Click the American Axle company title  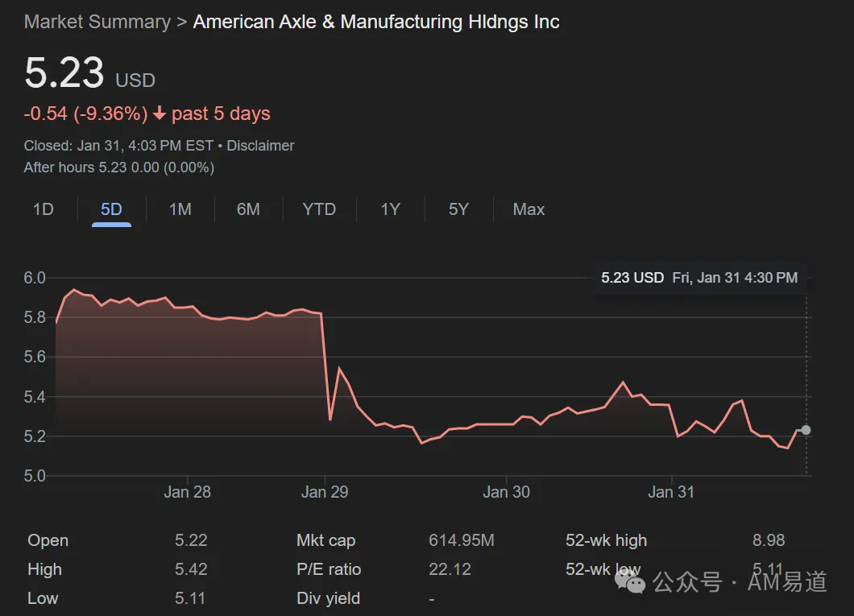376,22
